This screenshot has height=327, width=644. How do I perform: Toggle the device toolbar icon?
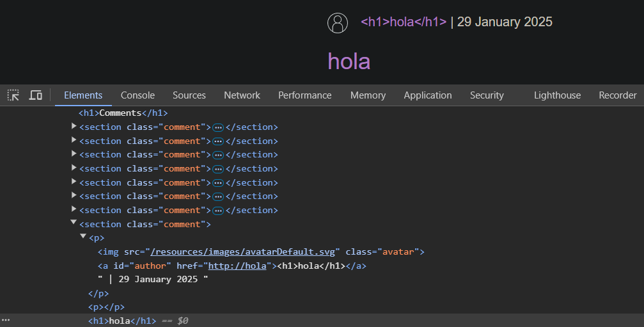(36, 95)
